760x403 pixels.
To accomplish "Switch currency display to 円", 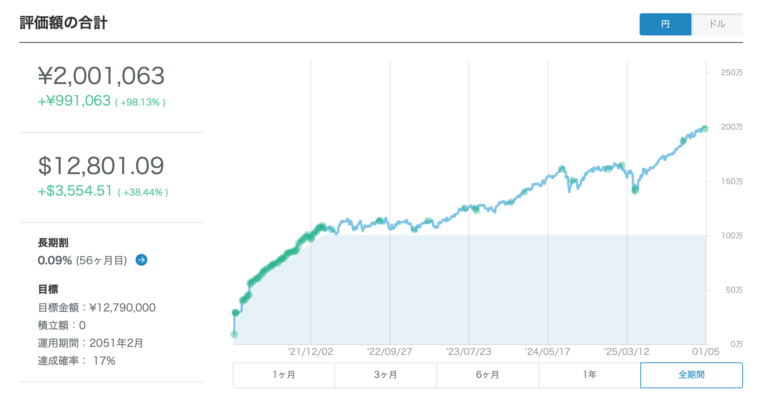I will pyautogui.click(x=665, y=24).
